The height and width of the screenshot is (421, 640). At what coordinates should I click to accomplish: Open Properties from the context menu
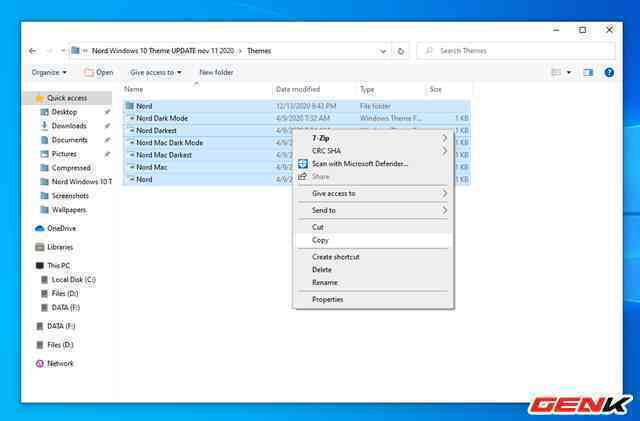[373, 299]
